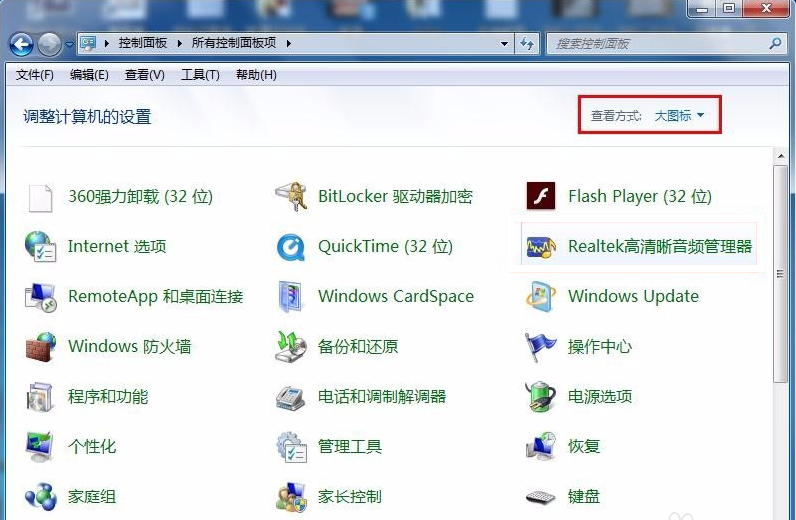The height and width of the screenshot is (520, 796).
Task: Open the recent pages dropdown arrow
Action: (70, 45)
